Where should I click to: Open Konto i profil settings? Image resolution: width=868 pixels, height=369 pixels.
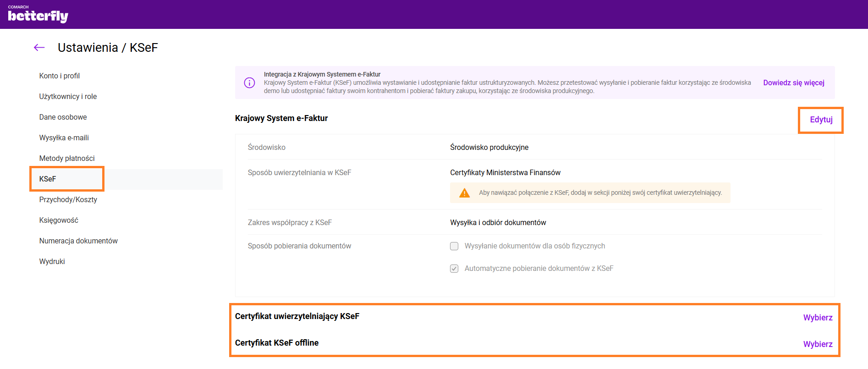coord(60,76)
